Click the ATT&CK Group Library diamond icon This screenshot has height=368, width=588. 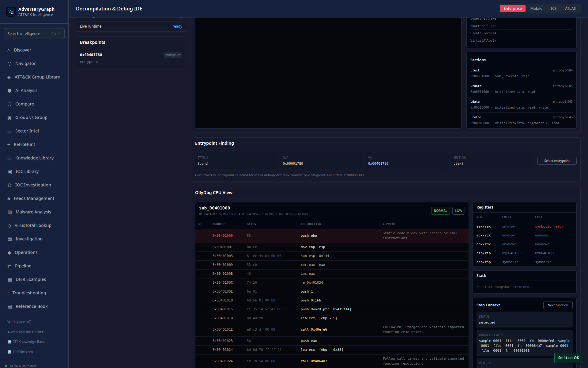tap(9, 77)
